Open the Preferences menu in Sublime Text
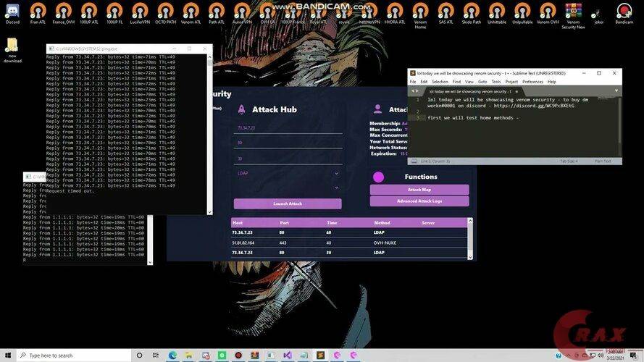 (532, 82)
